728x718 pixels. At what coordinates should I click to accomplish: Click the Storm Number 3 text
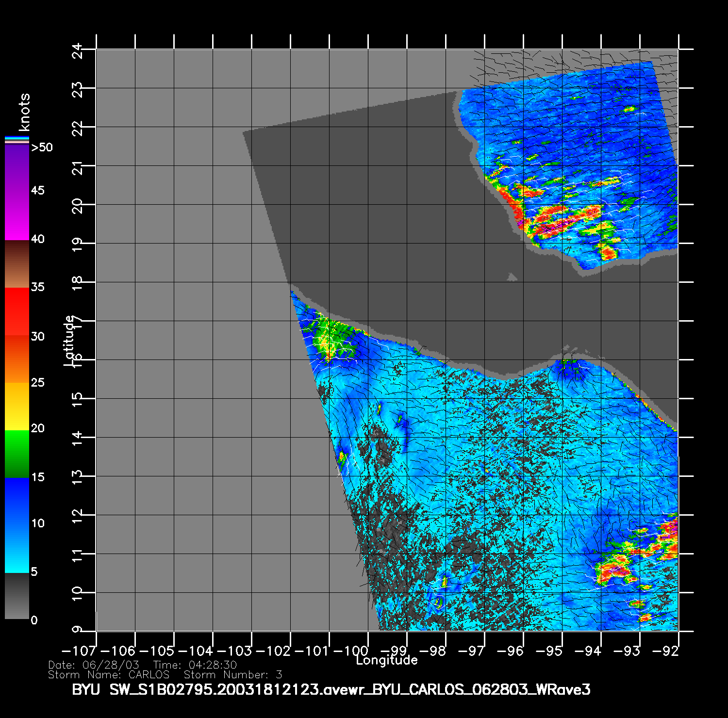tap(233, 675)
